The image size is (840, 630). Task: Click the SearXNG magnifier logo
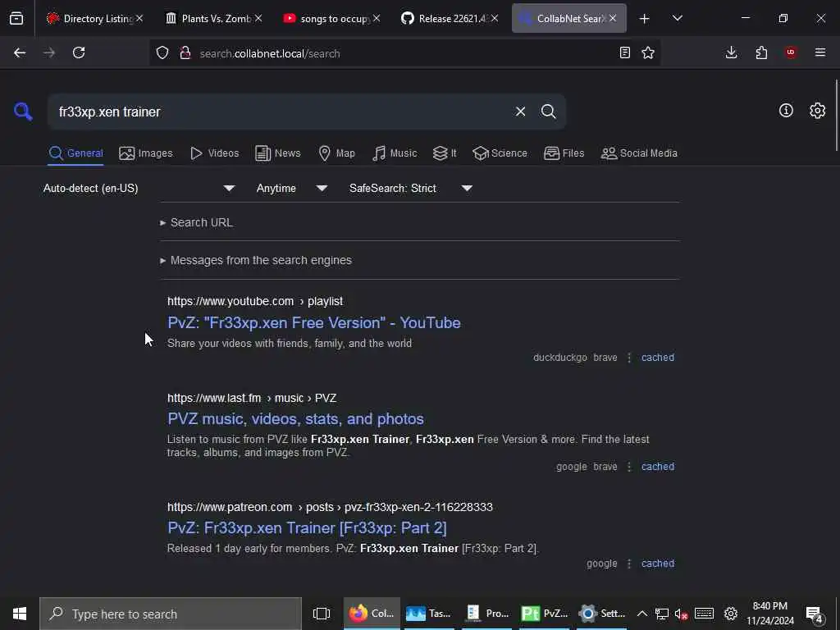pyautogui.click(x=23, y=112)
